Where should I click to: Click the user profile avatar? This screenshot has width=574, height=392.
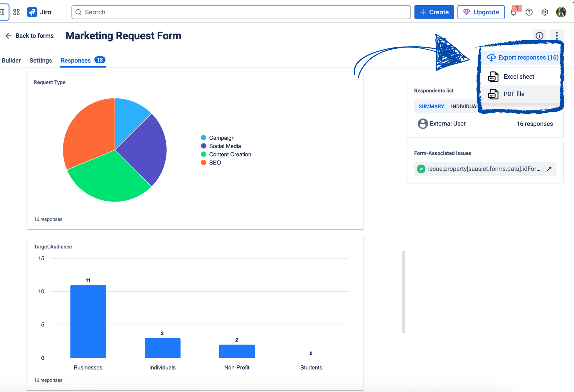[x=561, y=12]
